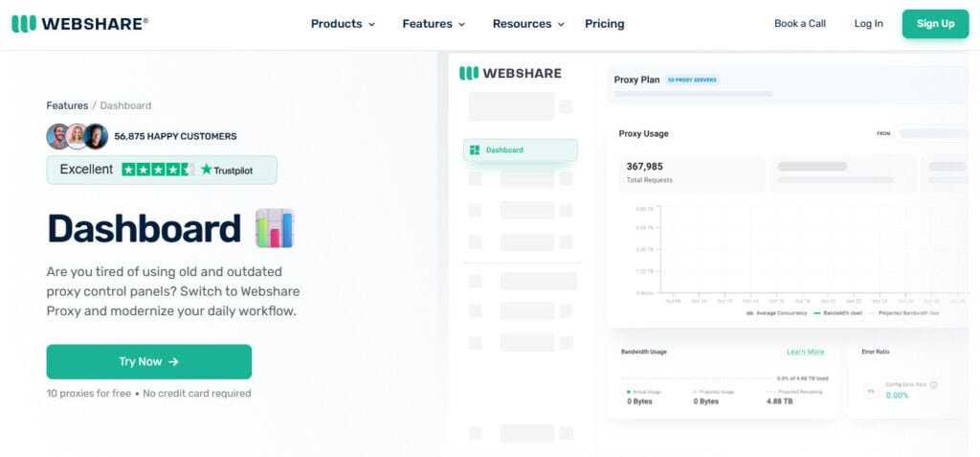Click the 56,875 HAPPY CUSTOMERS text
This screenshot has width=980, height=457.
pyautogui.click(x=175, y=136)
